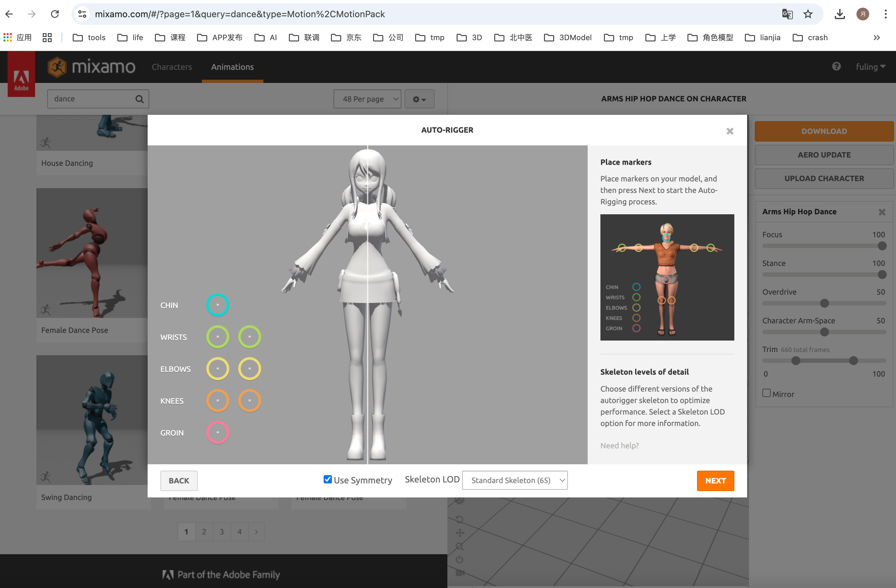Click the reset camera icon in viewer
This screenshot has height=588, width=896.
point(459,519)
